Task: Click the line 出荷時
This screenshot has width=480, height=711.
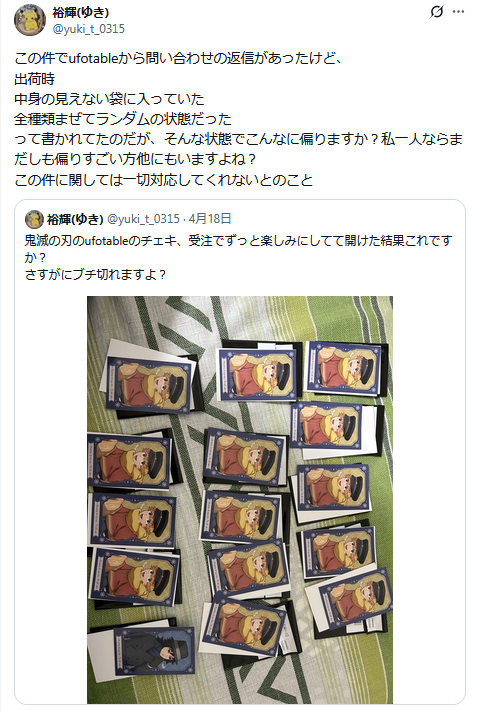Action: click(34, 79)
